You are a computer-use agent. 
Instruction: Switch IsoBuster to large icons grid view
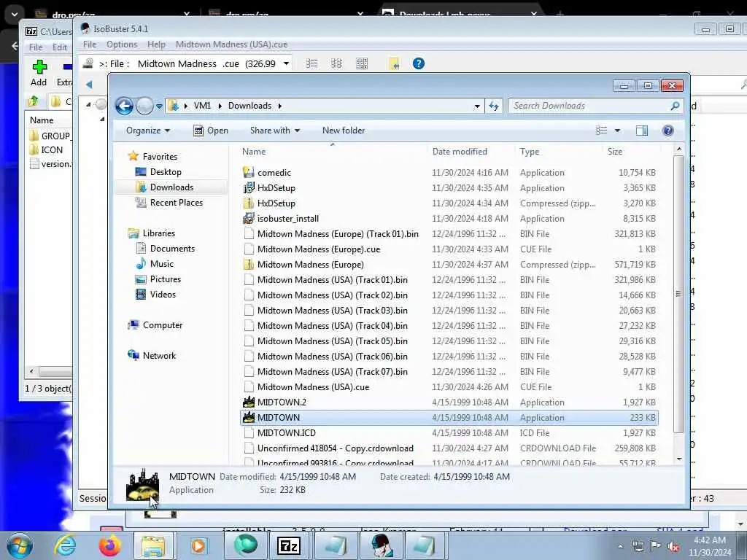[x=362, y=63]
